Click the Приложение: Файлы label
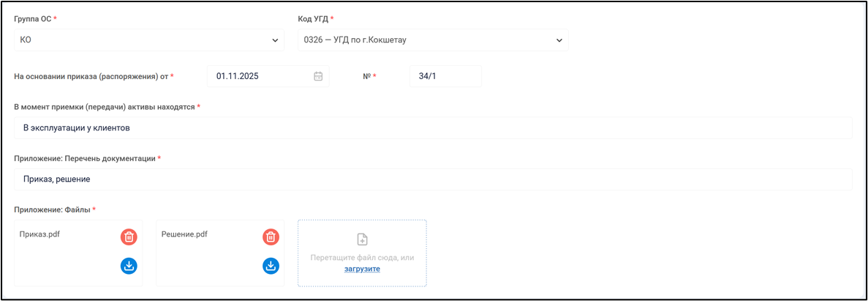 click(52, 209)
